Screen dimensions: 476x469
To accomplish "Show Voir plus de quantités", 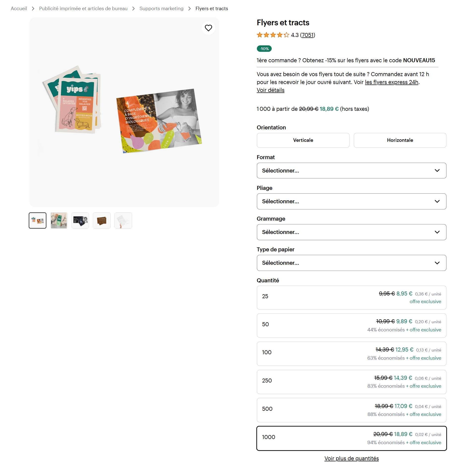I will [x=351, y=458].
